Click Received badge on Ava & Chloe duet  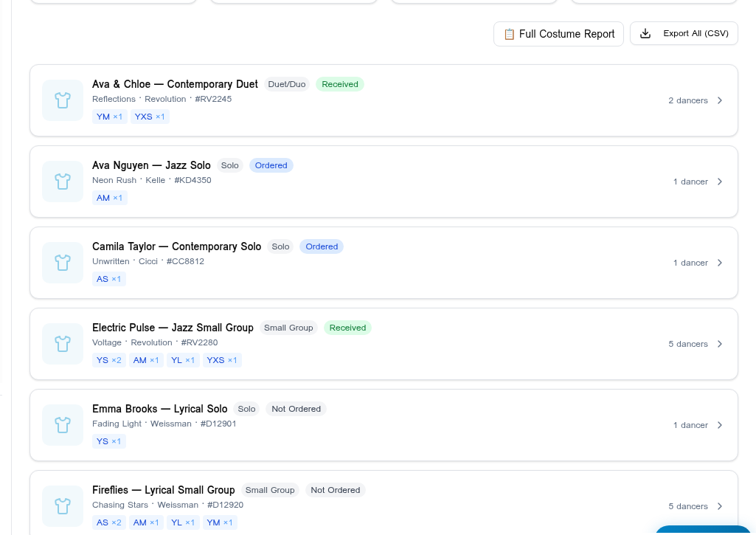(x=340, y=84)
